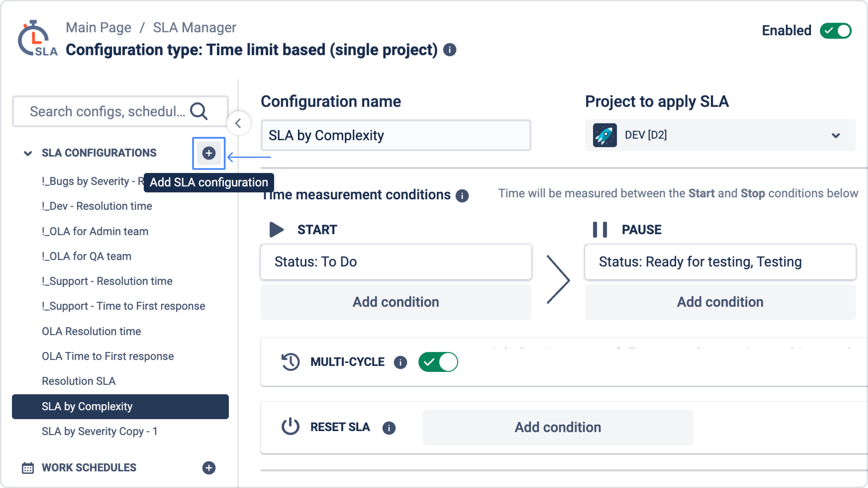Select the Resolution SLA configuration
This screenshot has height=488, width=868.
click(79, 381)
